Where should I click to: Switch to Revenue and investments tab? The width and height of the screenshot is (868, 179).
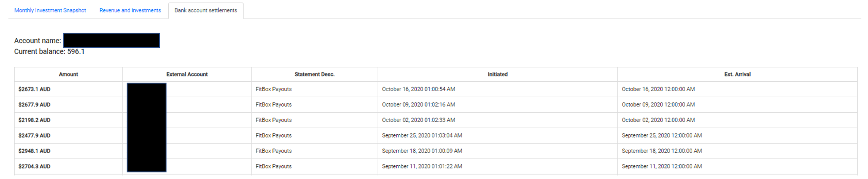(130, 10)
